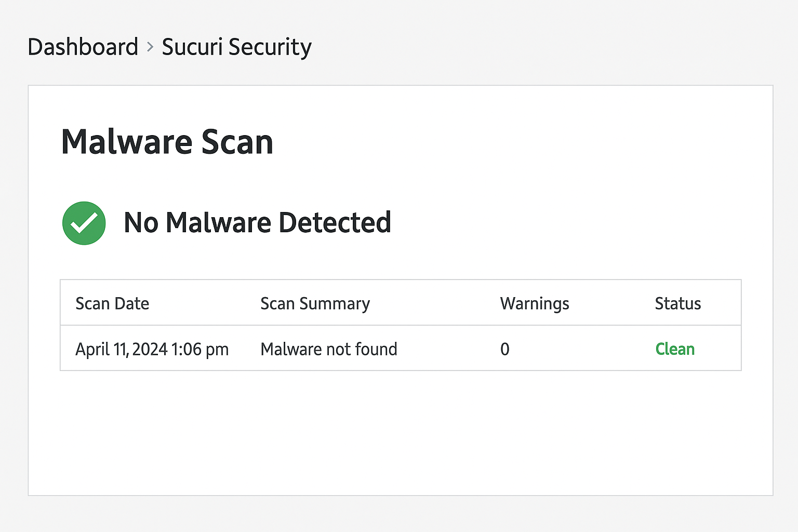This screenshot has height=532, width=798.
Task: Select the April 11, 2024 1:06 pm cell
Action: pyautogui.click(x=152, y=349)
